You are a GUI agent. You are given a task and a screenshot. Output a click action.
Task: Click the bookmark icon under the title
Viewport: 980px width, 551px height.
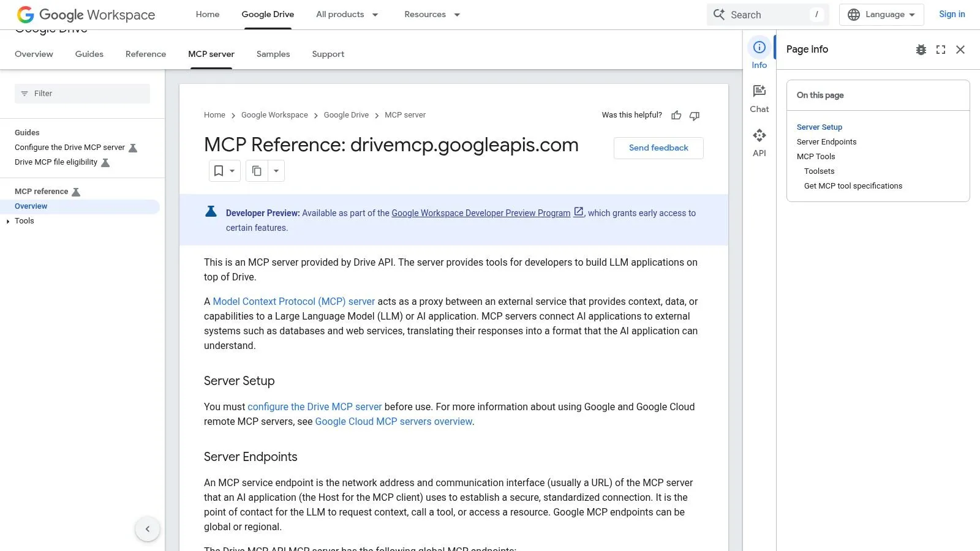[x=219, y=171]
